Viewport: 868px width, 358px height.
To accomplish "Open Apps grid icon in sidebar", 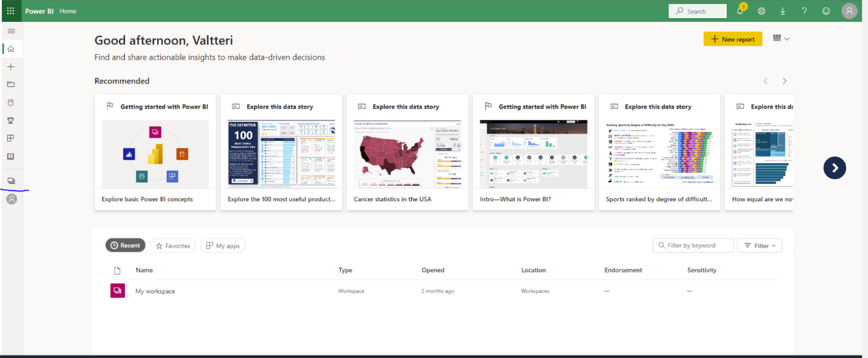I will point(11,138).
